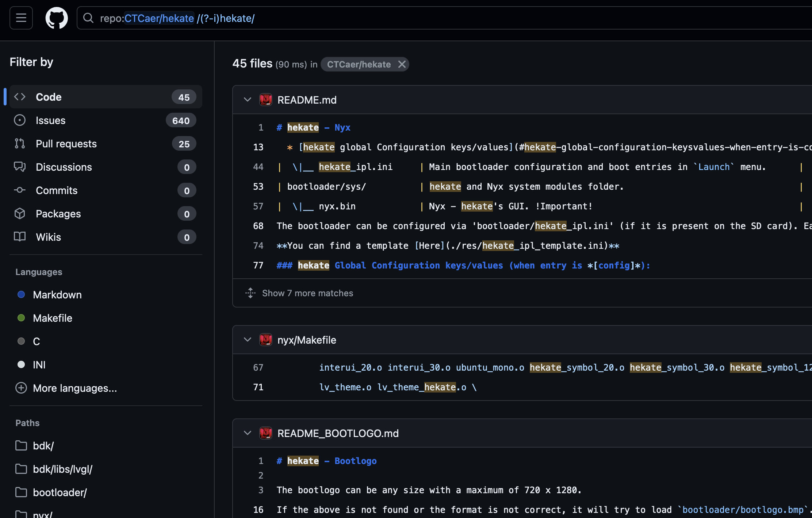Image resolution: width=812 pixels, height=518 pixels.
Task: Click the bootloader/ folder icon
Action: point(21,492)
